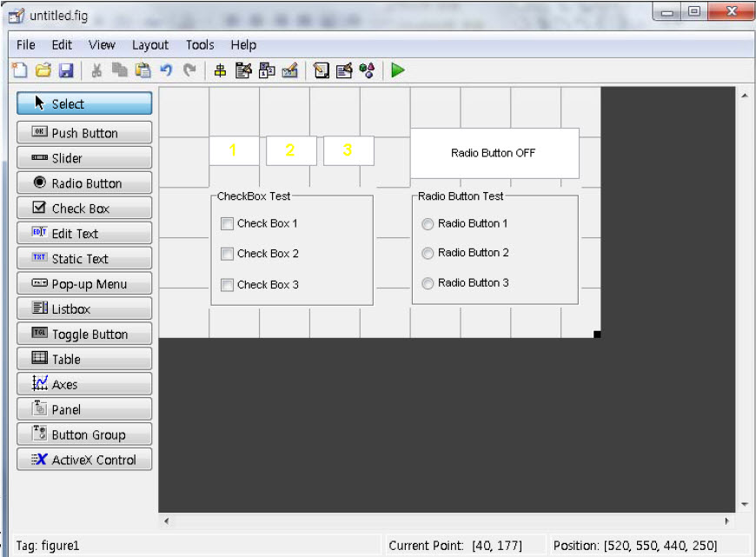Open the Menu Editor icon

coord(243,70)
